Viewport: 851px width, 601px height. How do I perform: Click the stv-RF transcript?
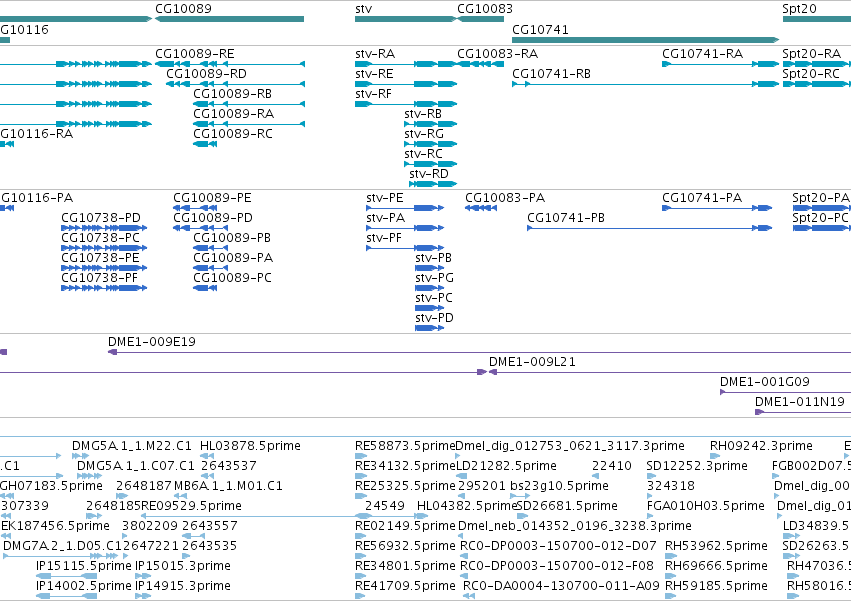click(406, 104)
